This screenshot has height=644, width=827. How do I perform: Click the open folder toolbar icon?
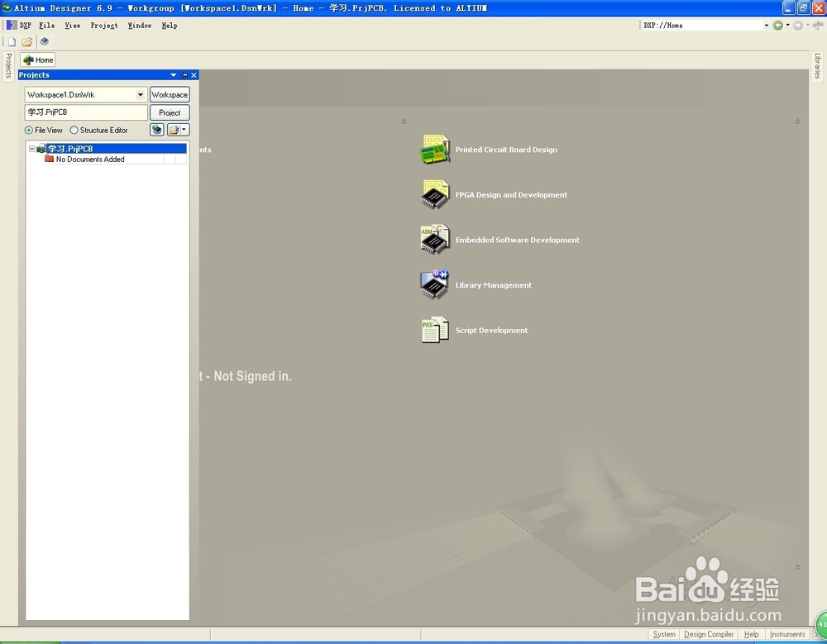click(27, 41)
